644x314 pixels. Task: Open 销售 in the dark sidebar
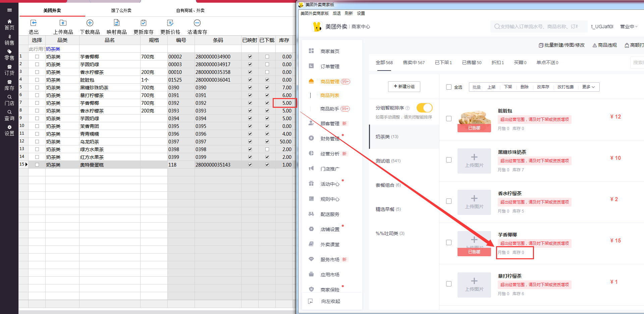9,40
